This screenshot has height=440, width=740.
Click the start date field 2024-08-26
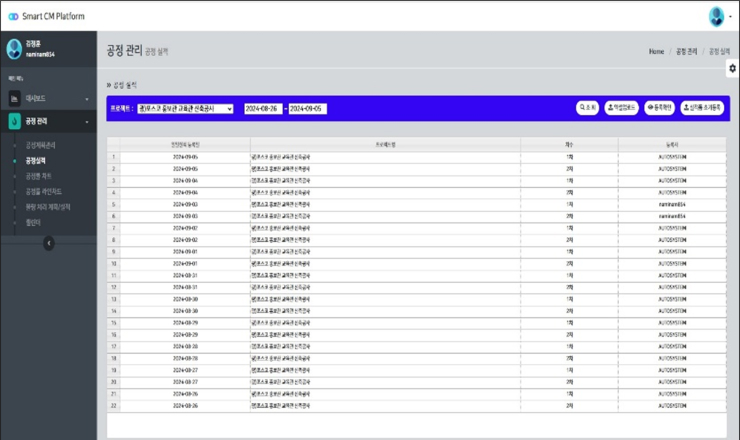click(x=263, y=108)
